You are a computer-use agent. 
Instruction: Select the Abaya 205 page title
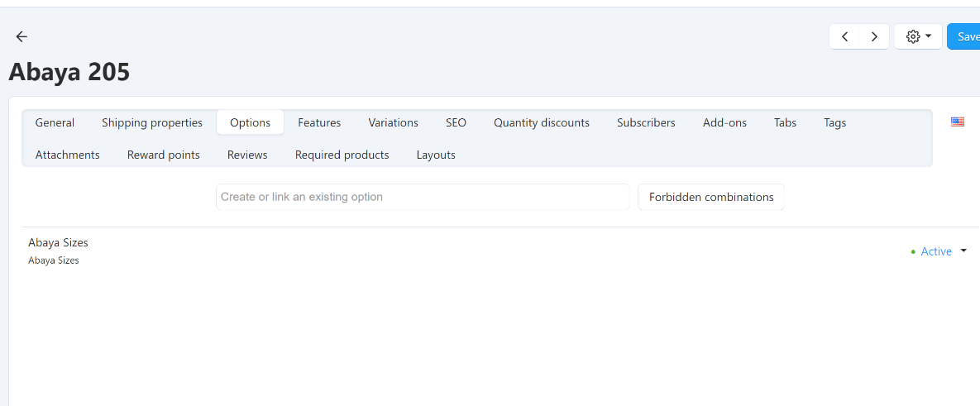69,73
